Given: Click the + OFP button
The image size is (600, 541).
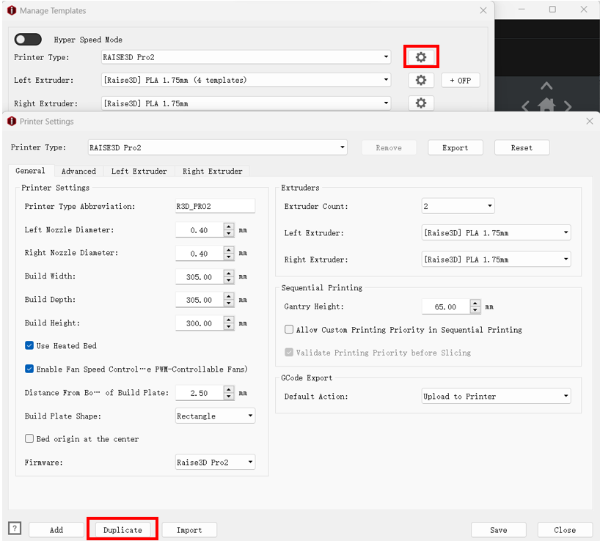Looking at the screenshot, I should tap(463, 80).
